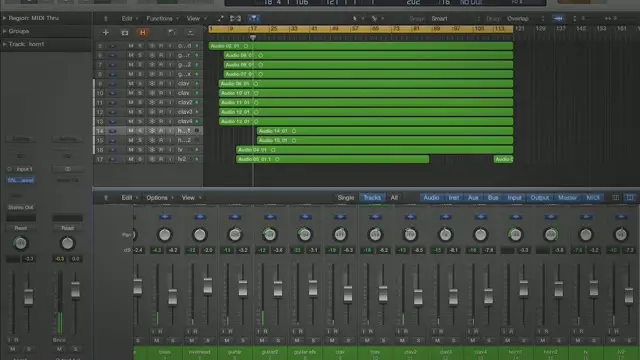
Task: Switch Mixer to Tracks view
Action: point(372,198)
